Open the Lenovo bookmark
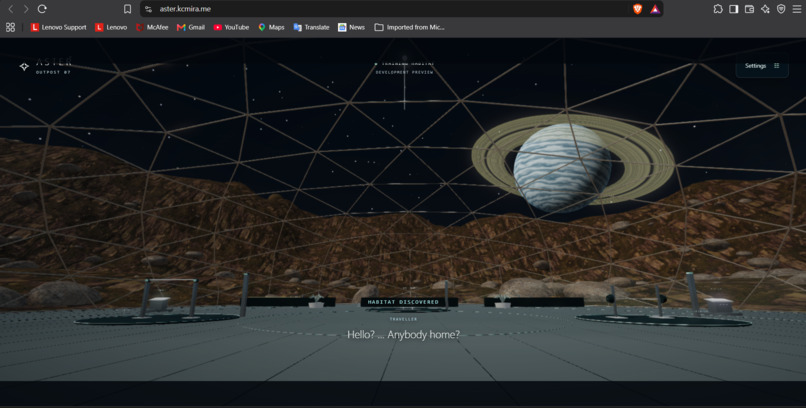The image size is (806, 408). click(x=111, y=27)
